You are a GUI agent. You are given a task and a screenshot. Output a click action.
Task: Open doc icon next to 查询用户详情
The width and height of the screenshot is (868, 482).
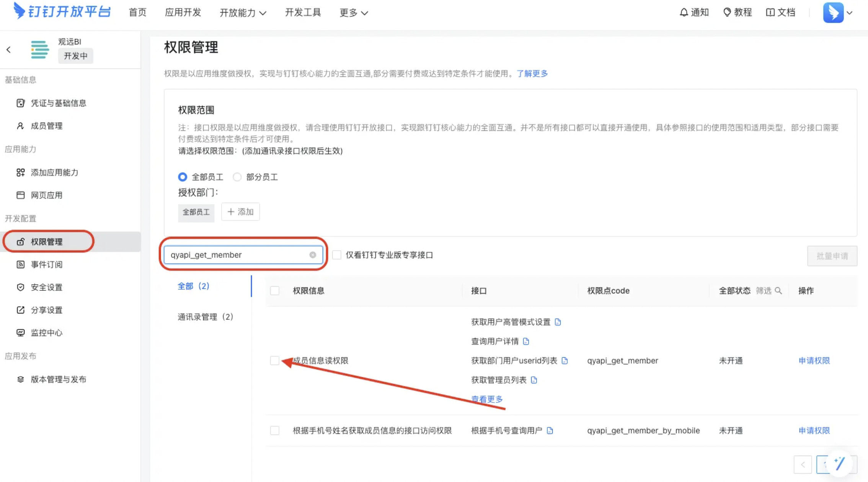[x=526, y=341]
